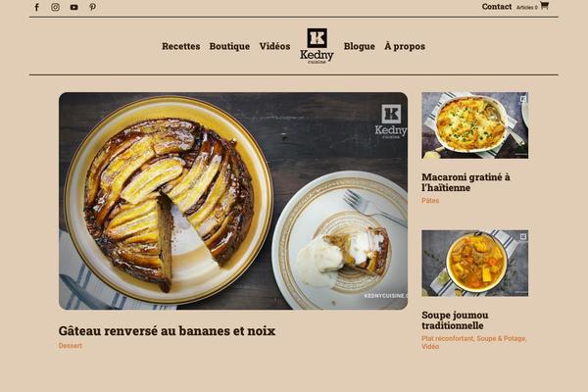Go to the Vidéos menu item
Image resolution: width=588 pixels, height=392 pixels.
point(274,46)
